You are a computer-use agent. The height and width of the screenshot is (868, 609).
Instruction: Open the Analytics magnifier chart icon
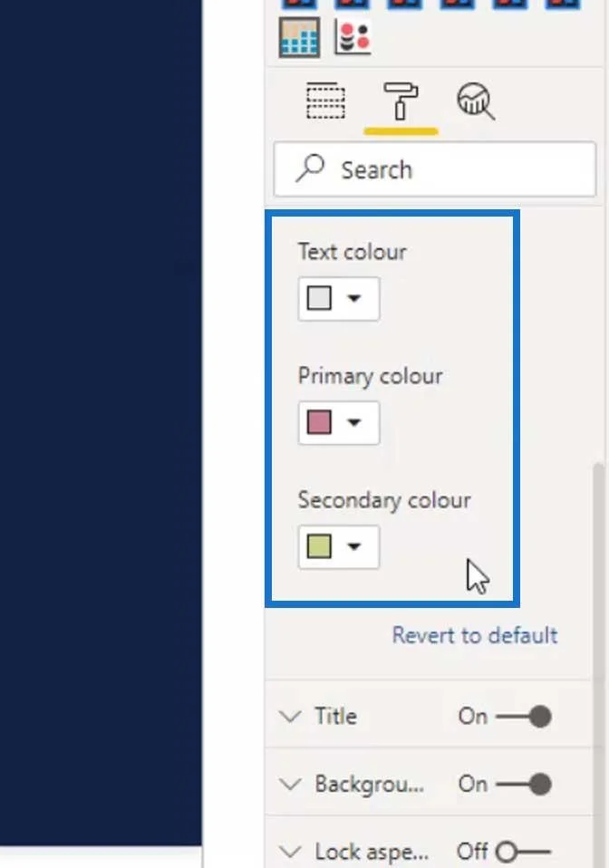tap(476, 101)
